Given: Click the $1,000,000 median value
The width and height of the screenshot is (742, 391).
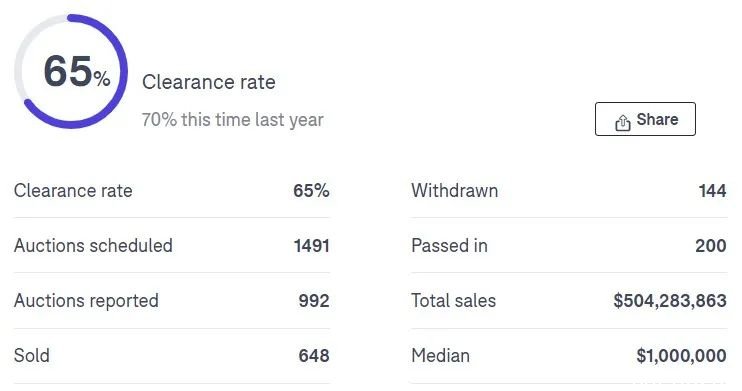Looking at the screenshot, I should click(681, 355).
